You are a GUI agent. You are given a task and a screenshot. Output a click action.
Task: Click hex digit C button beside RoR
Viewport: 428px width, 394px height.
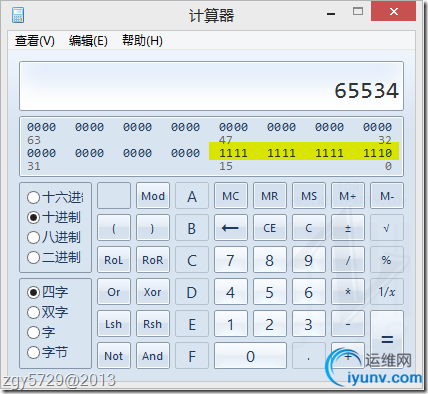click(x=192, y=260)
